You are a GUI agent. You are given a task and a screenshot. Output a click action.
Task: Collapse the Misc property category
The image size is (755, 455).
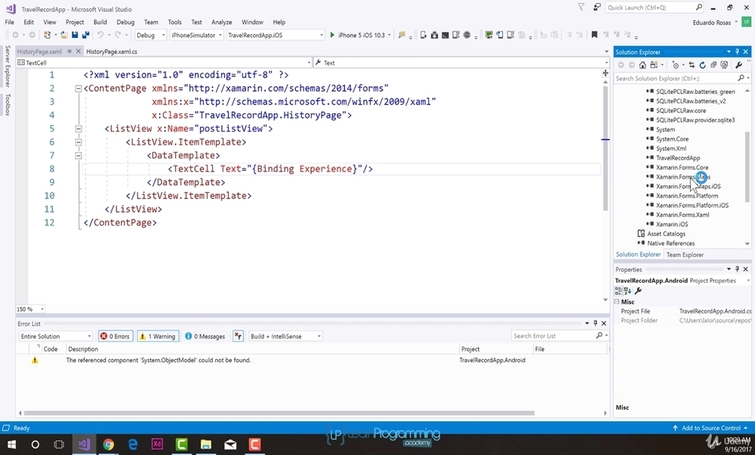click(617, 301)
